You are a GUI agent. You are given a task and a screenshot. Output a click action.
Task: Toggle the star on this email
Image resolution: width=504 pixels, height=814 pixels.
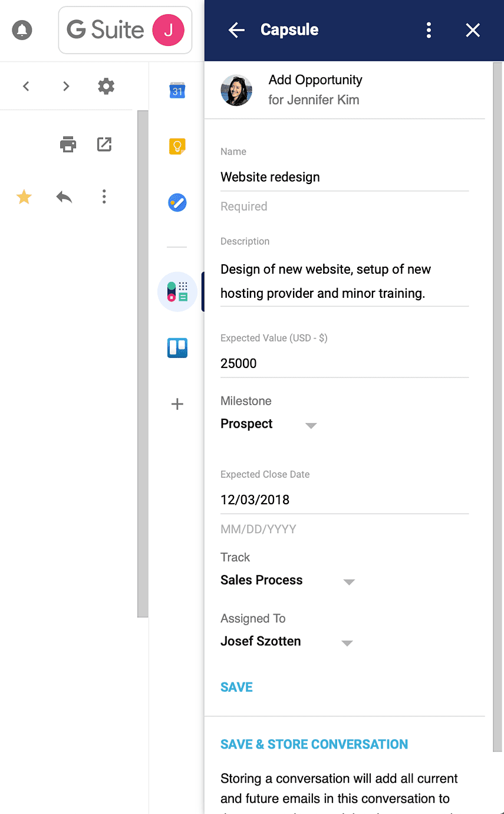[24, 197]
